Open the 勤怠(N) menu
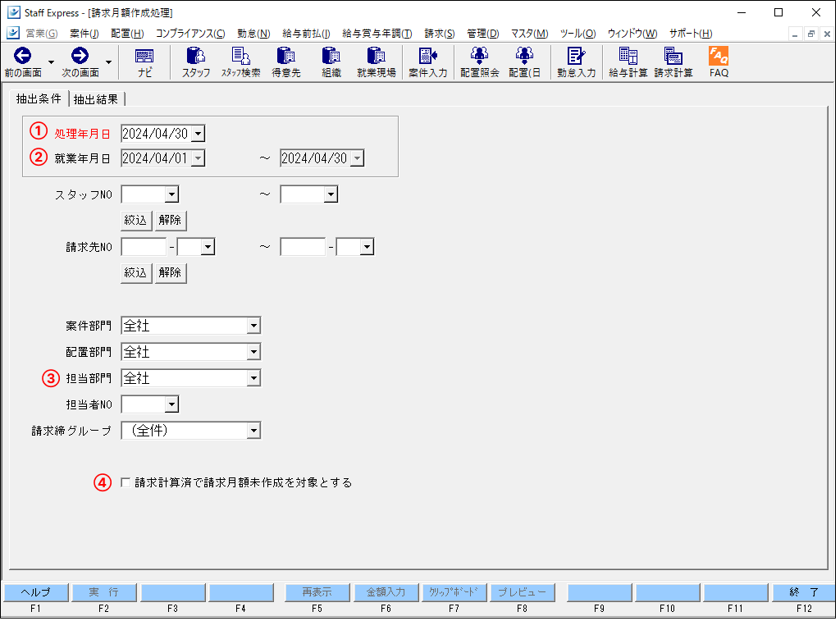This screenshot has height=630, width=840. (253, 33)
